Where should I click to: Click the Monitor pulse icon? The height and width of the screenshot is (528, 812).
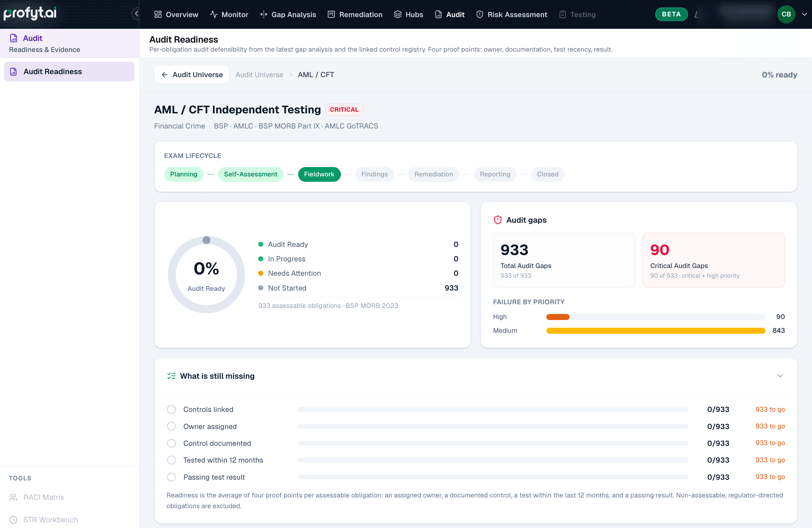pyautogui.click(x=214, y=14)
